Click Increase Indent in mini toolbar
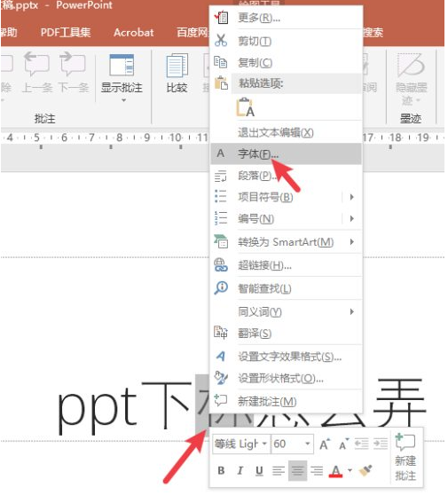 pos(381,444)
